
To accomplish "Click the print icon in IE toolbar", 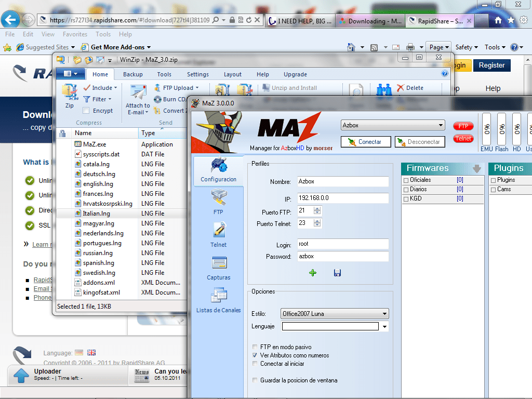I will coord(410,47).
